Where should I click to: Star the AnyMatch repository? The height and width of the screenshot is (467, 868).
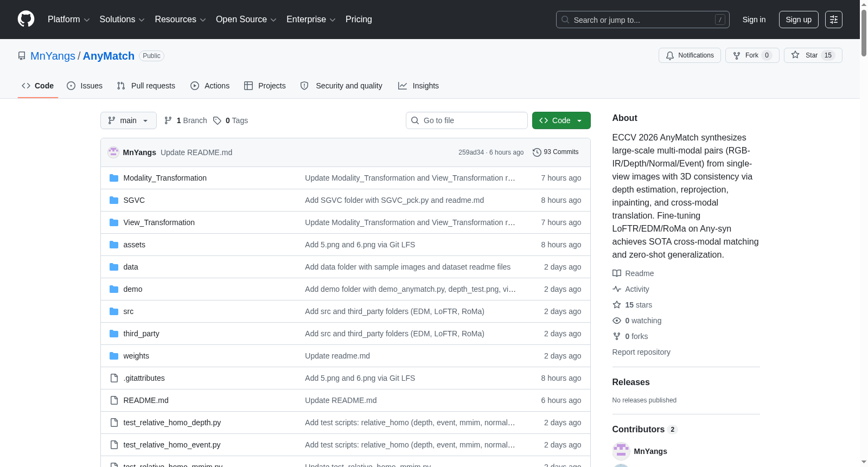tap(813, 55)
